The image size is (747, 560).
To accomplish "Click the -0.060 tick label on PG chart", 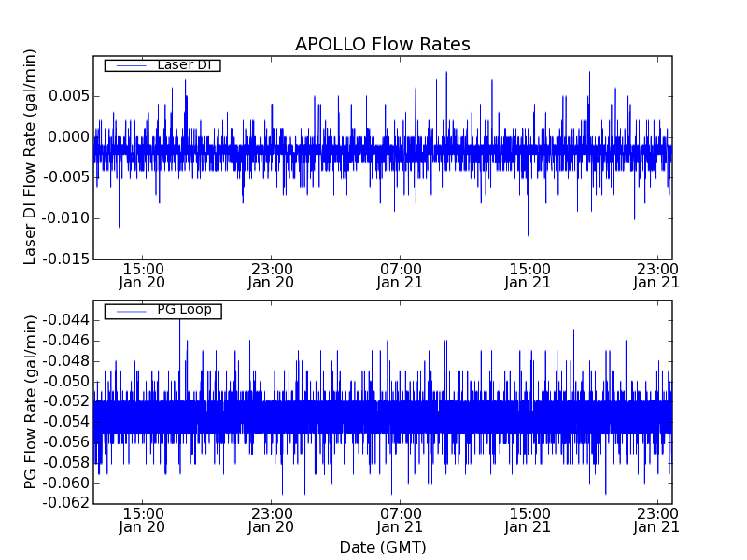I will point(65,483).
